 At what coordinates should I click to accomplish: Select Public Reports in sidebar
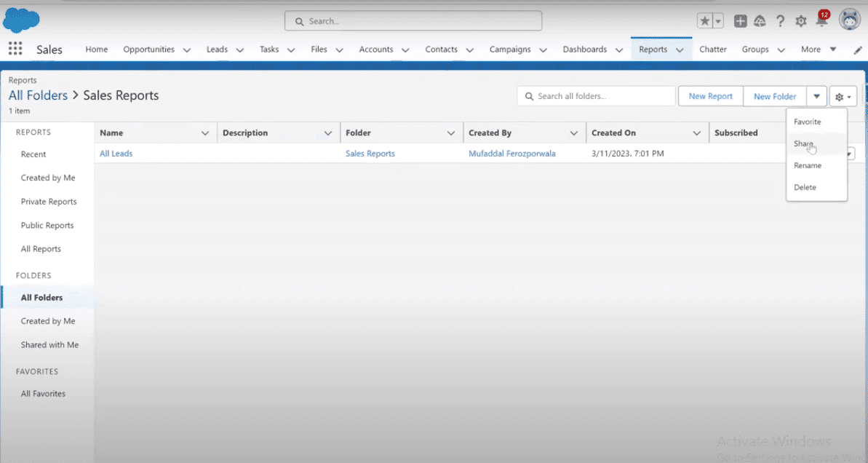(47, 226)
